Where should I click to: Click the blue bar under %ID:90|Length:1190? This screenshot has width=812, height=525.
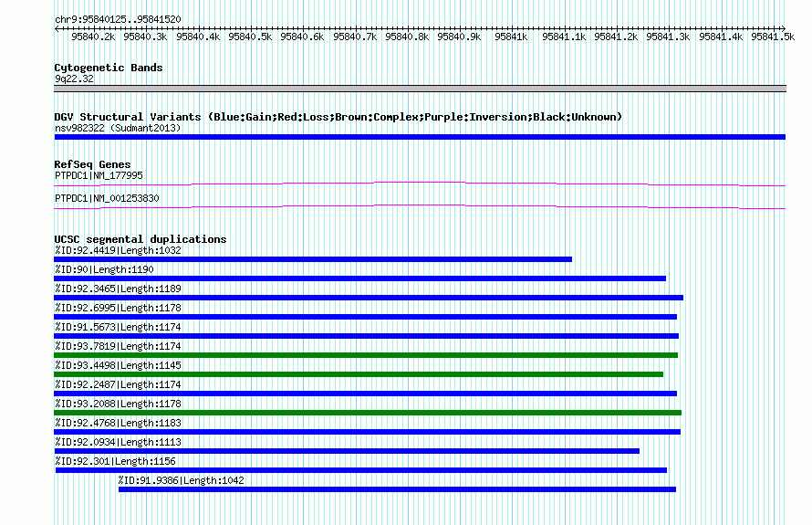click(x=359, y=278)
